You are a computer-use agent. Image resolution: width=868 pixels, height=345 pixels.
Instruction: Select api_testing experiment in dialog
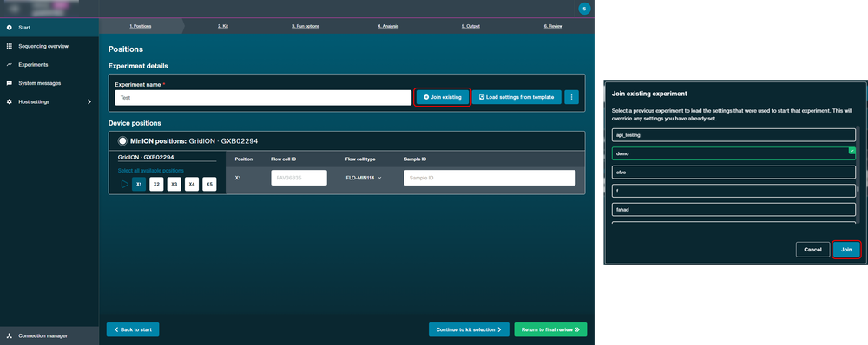click(x=734, y=135)
